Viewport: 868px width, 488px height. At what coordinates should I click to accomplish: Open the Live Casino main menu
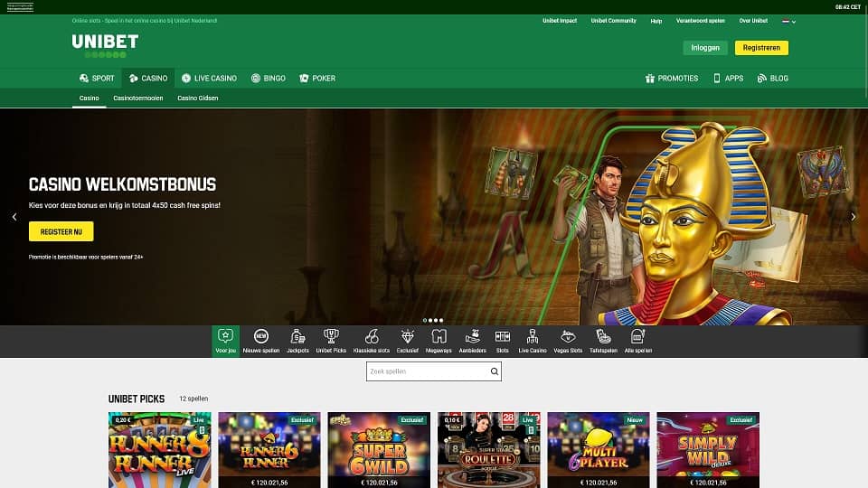tap(209, 78)
